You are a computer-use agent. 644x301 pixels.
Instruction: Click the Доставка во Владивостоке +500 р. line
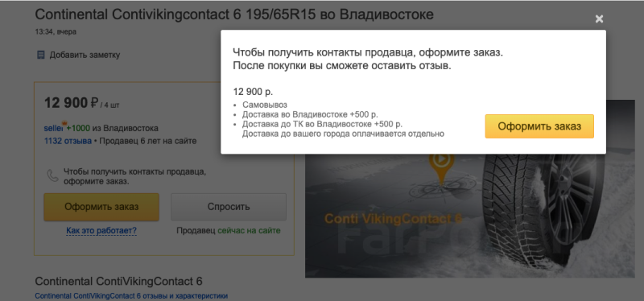310,114
